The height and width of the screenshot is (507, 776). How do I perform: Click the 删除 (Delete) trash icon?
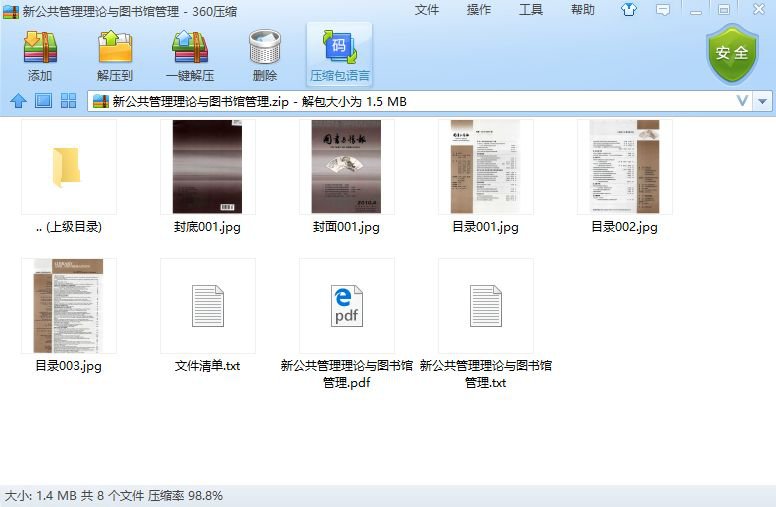tap(265, 48)
